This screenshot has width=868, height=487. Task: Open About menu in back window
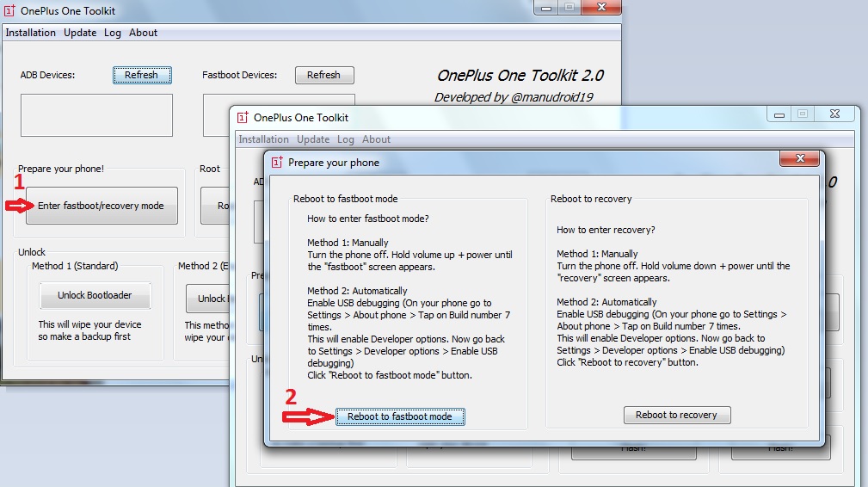(144, 33)
